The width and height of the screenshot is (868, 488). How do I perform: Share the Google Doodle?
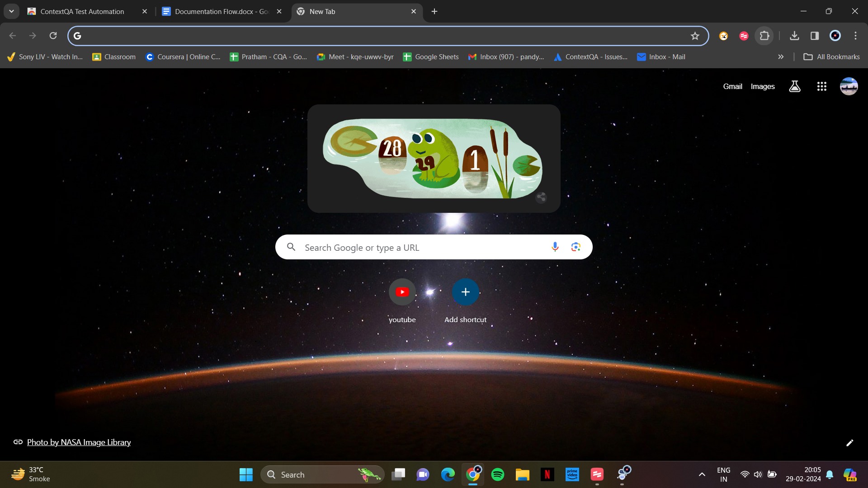click(541, 197)
